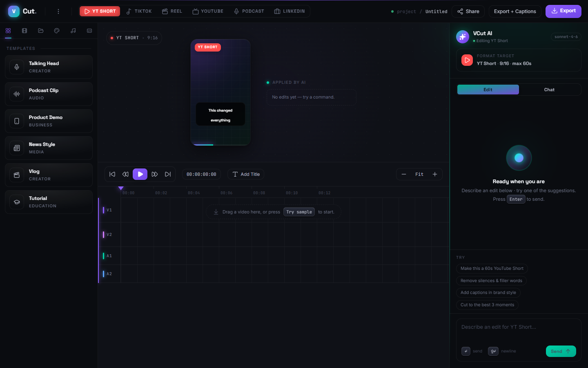Click the Fit zoom button
Viewport: 588px width, 368px height.
[x=419, y=174]
